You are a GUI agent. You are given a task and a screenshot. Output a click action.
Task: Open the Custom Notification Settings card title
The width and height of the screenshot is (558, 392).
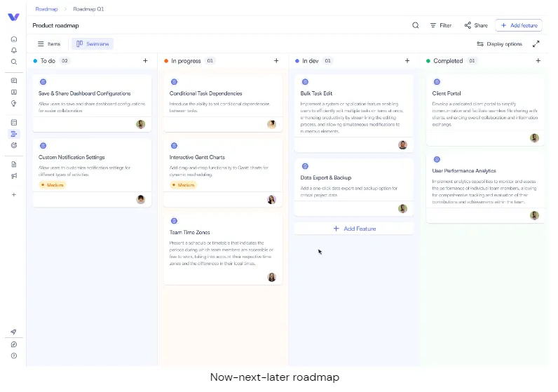tap(72, 157)
